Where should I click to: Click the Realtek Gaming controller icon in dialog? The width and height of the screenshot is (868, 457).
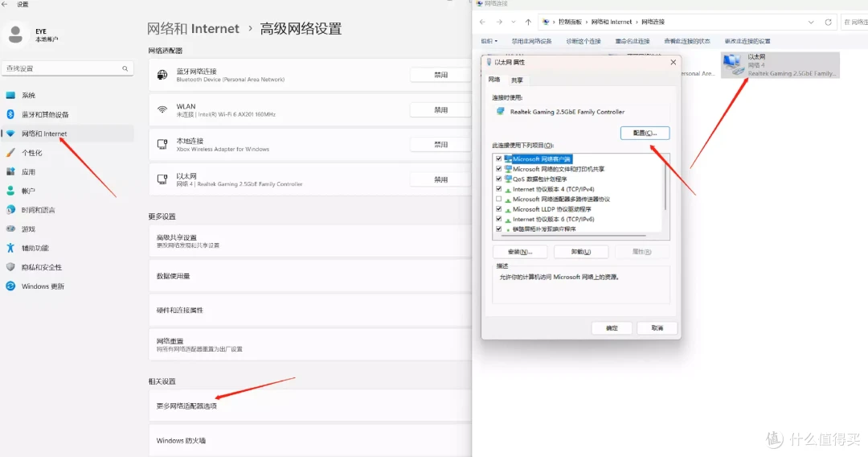(501, 111)
